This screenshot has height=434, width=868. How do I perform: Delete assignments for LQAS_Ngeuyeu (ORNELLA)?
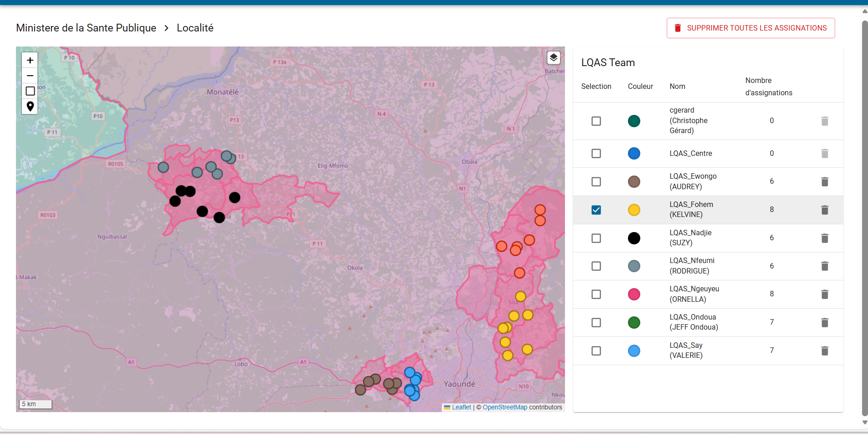pyautogui.click(x=825, y=294)
